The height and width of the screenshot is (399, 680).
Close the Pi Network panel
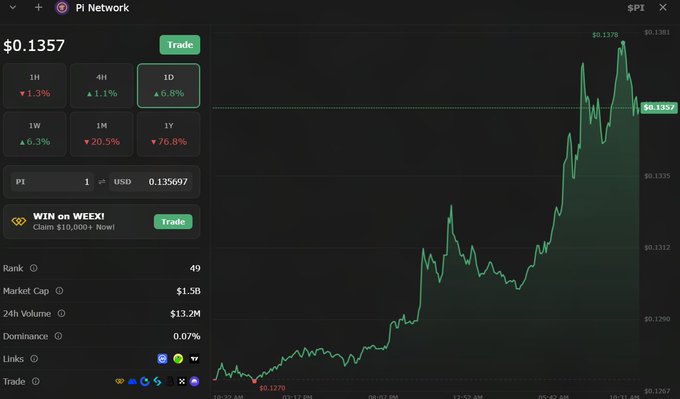663,7
